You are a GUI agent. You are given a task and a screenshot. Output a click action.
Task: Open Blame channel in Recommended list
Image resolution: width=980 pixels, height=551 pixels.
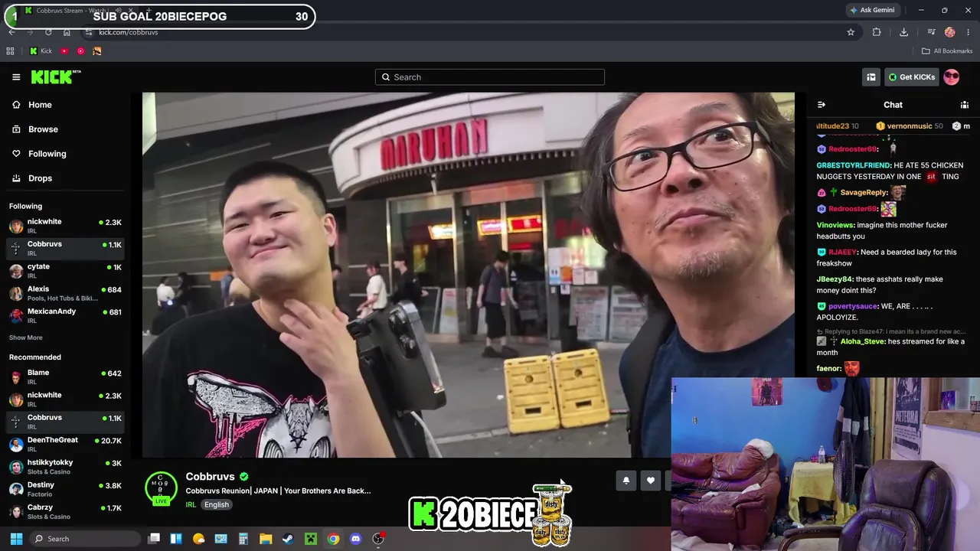pyautogui.click(x=65, y=377)
